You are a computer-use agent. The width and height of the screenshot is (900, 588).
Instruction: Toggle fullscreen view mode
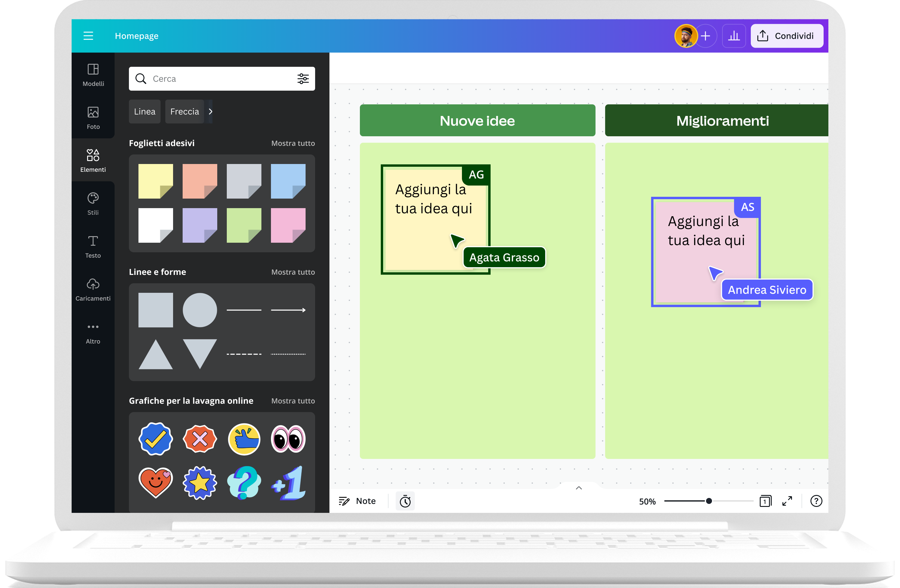788,501
